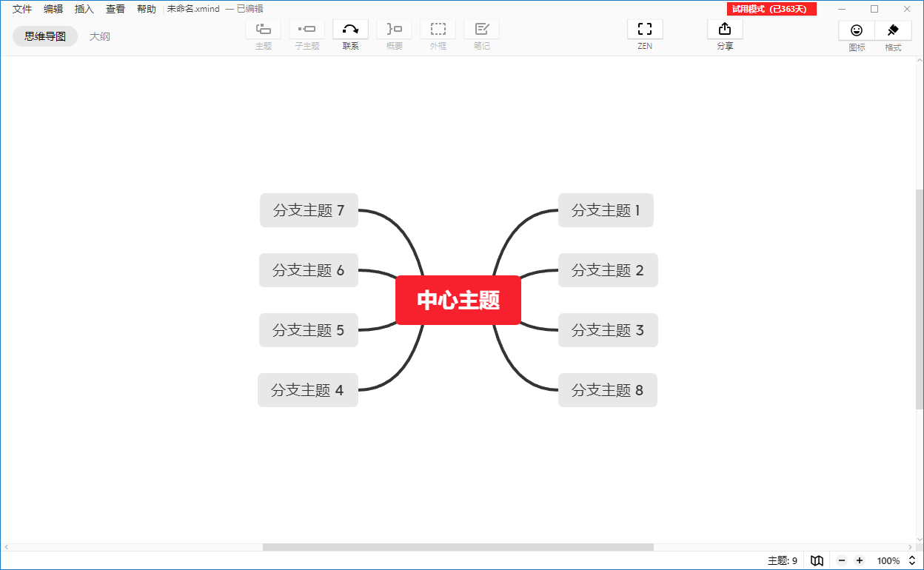
Task: Click the 外框 (Boundary) tool
Action: (438, 30)
